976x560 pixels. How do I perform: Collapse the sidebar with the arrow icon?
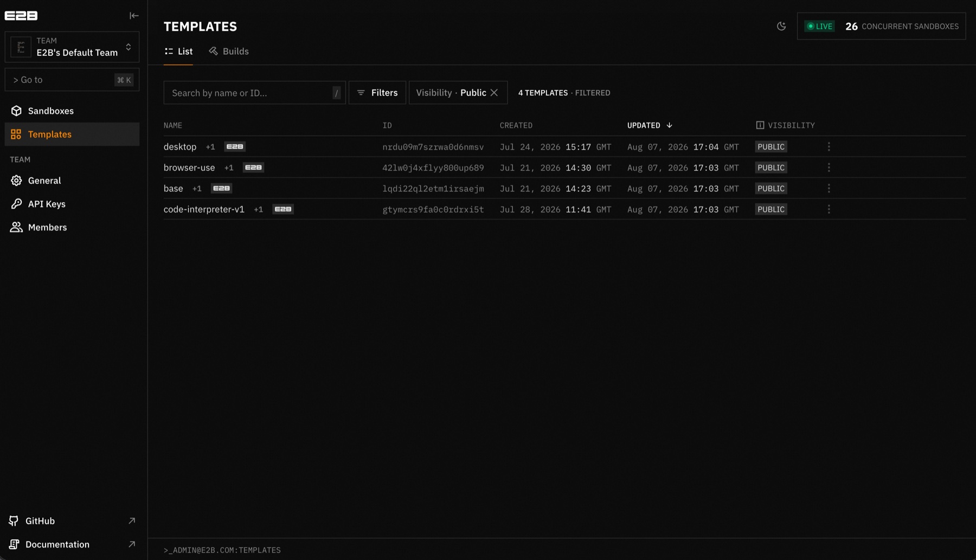coord(134,16)
